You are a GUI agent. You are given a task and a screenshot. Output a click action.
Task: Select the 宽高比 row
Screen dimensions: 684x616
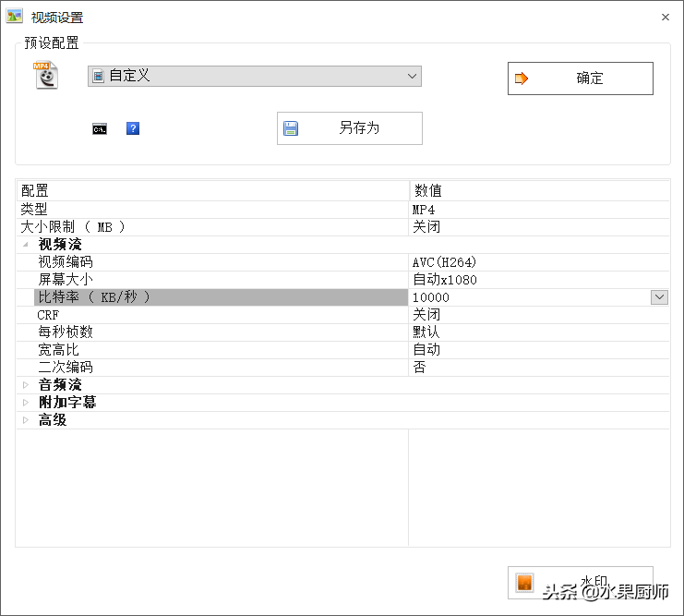(342, 350)
